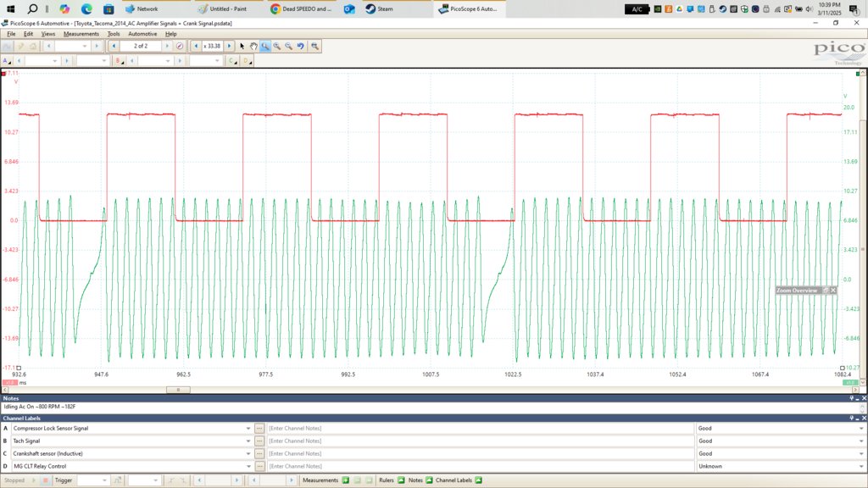Toggle Rulers legend green icon
The image size is (868, 488).
click(401, 480)
